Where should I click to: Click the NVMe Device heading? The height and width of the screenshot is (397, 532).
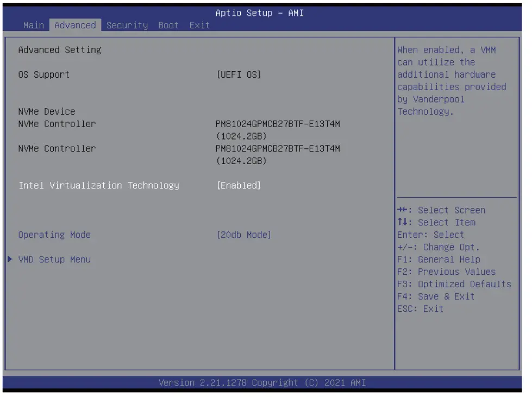point(47,111)
